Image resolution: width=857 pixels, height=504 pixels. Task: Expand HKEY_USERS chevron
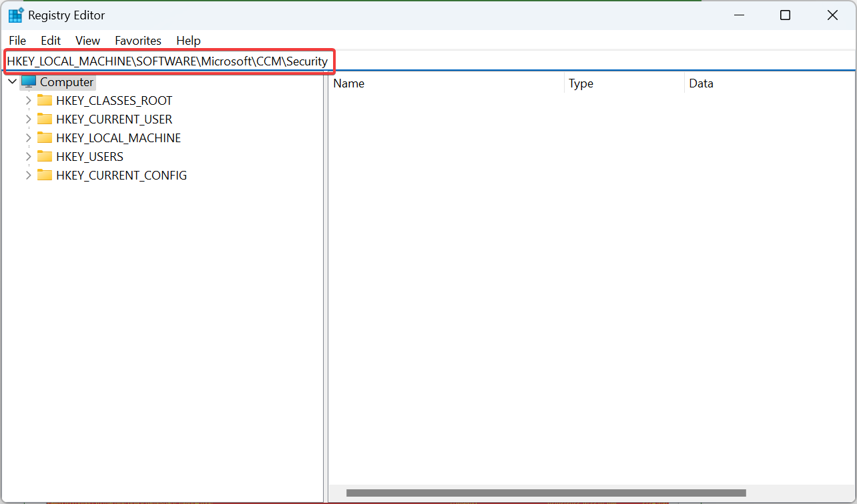tap(28, 157)
